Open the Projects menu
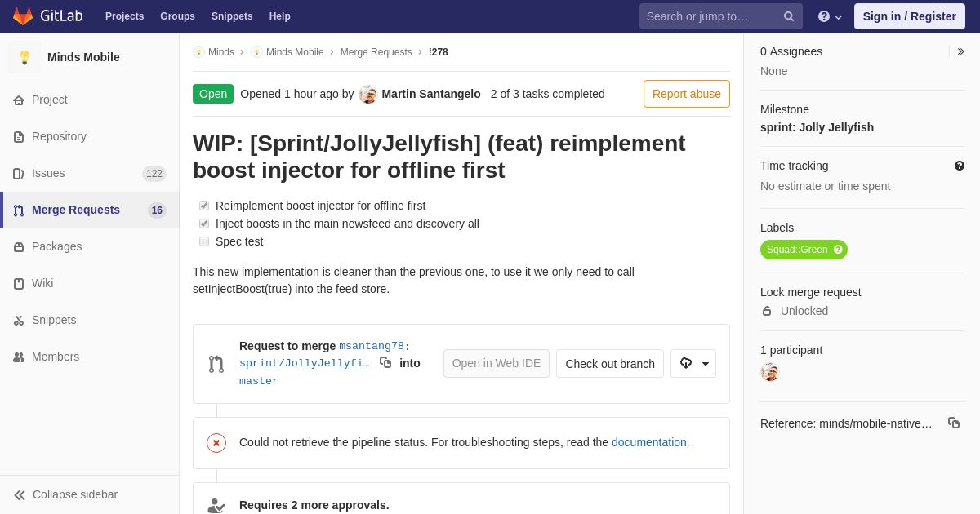This screenshot has width=980, height=514. pyautogui.click(x=124, y=16)
